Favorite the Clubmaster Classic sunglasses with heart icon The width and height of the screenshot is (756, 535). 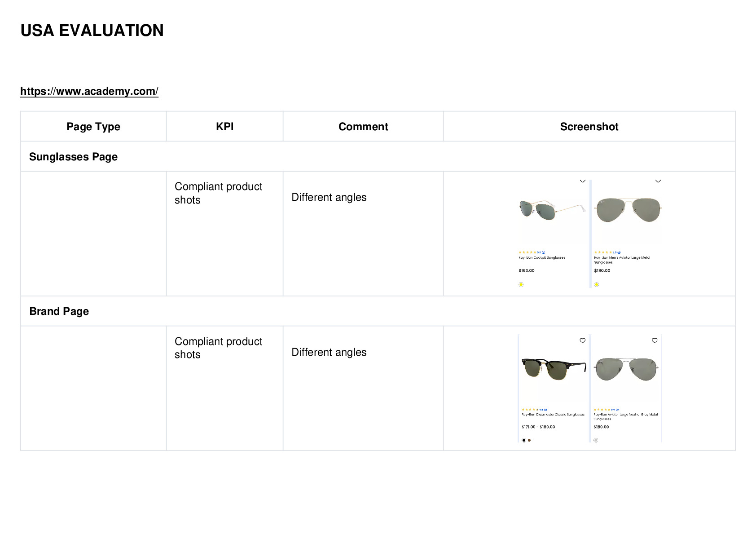click(x=582, y=340)
